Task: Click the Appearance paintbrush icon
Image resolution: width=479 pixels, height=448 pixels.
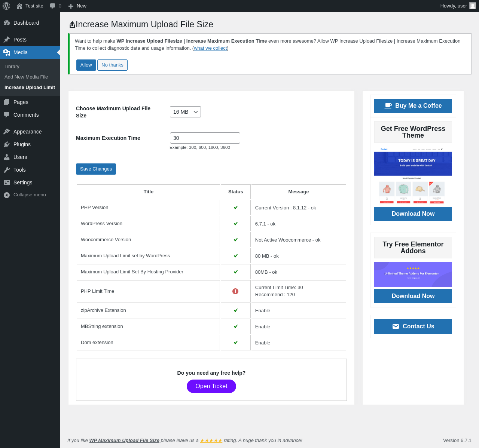Action: pyautogui.click(x=7, y=132)
